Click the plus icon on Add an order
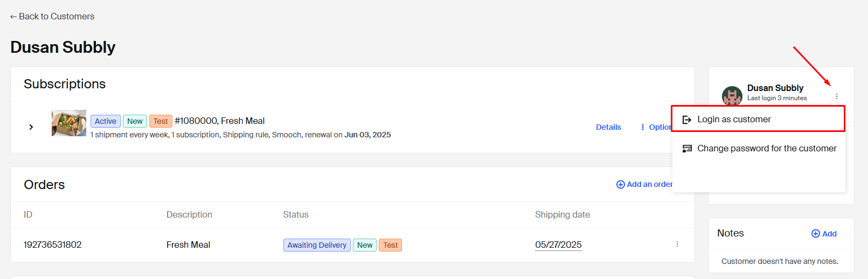868x279 pixels. pos(621,185)
